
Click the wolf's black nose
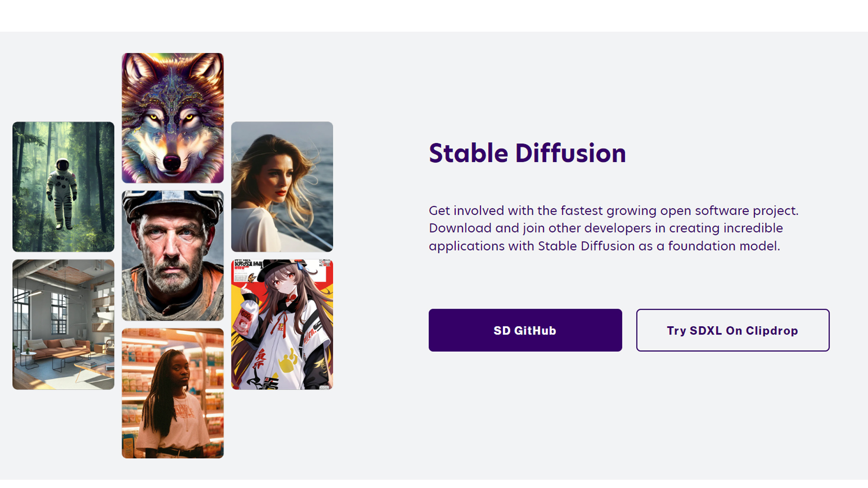172,162
